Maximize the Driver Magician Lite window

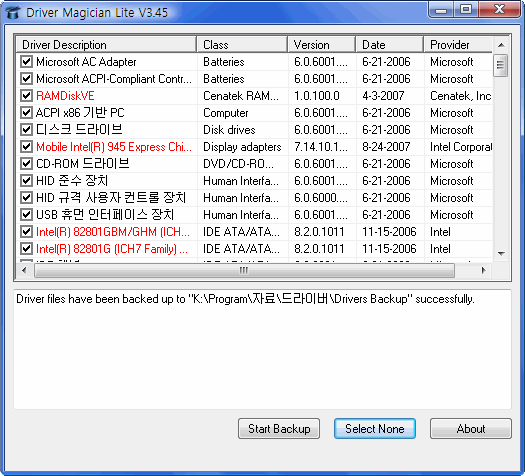(466, 10)
